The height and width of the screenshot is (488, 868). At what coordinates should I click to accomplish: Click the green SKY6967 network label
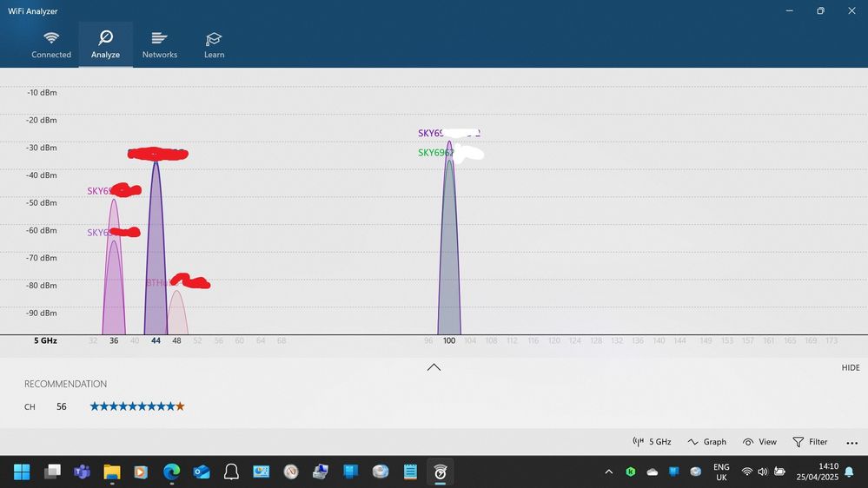tap(435, 153)
